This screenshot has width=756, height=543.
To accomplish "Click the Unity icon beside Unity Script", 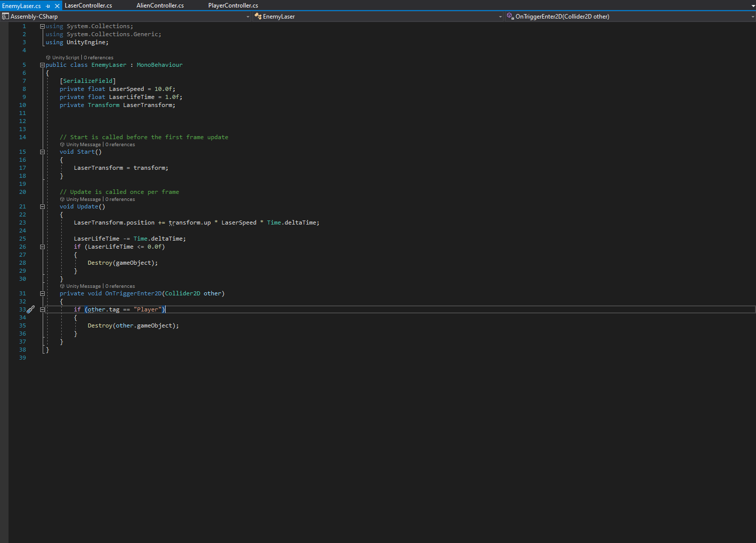I will (48, 58).
